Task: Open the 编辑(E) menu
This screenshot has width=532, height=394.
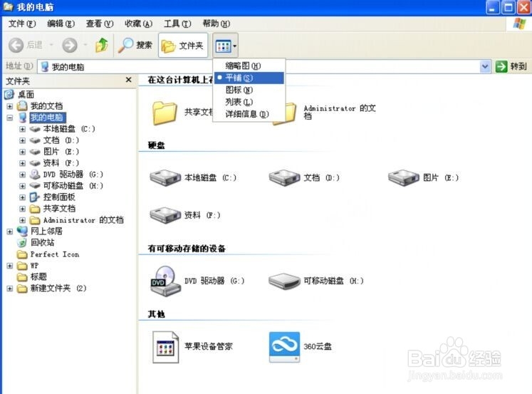Action: point(61,24)
